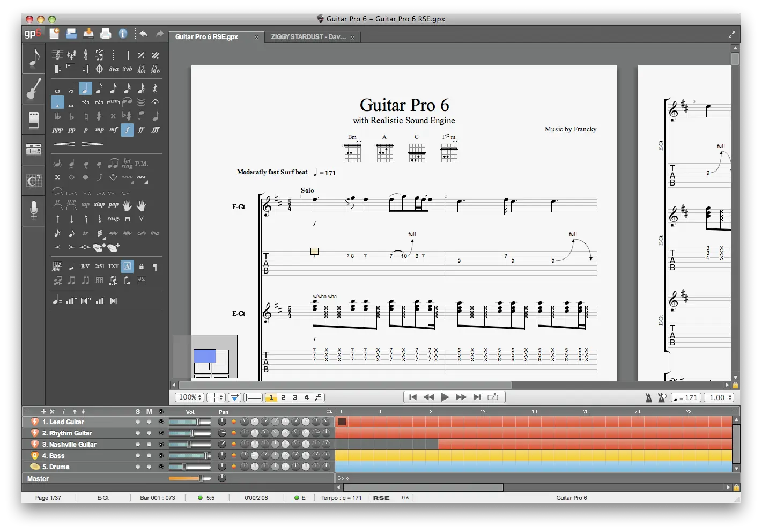Image resolution: width=762 pixels, height=532 pixels.
Task: Click the fast forward button
Action: point(461,397)
